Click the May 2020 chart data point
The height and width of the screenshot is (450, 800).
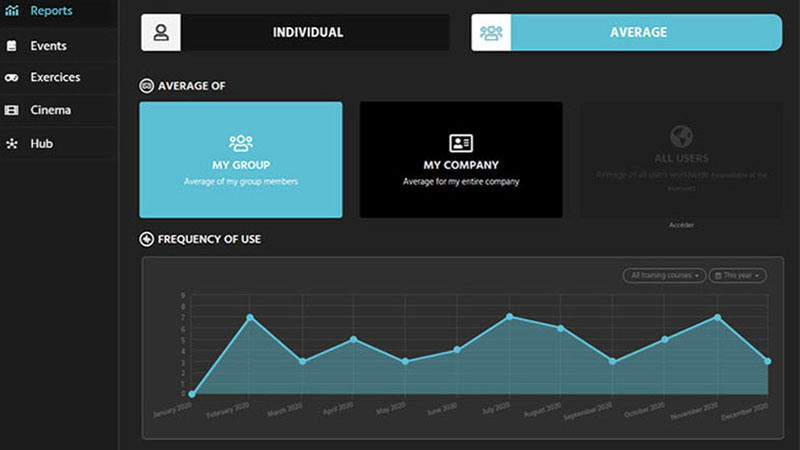405,361
